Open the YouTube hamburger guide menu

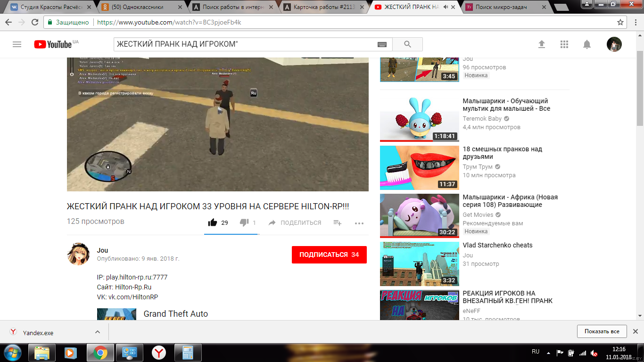pos(17,44)
